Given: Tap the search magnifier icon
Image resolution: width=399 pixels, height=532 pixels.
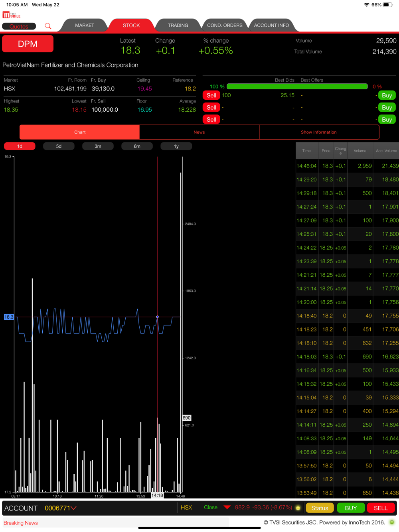Looking at the screenshot, I should tap(48, 26).
